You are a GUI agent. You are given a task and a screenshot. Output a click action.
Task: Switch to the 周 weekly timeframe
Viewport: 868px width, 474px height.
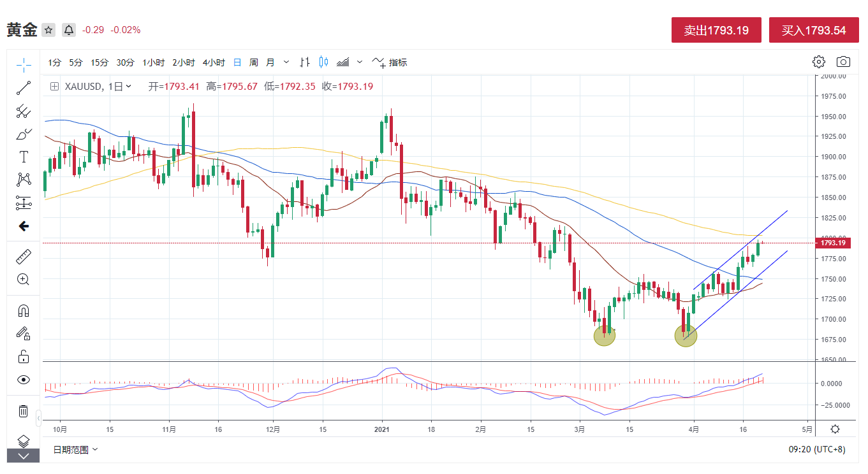pos(254,62)
